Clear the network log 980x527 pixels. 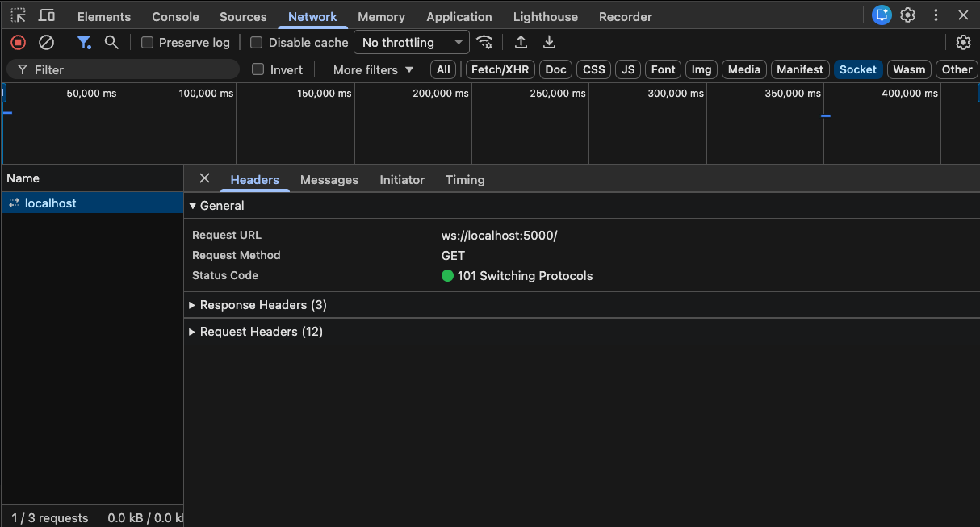(x=47, y=43)
